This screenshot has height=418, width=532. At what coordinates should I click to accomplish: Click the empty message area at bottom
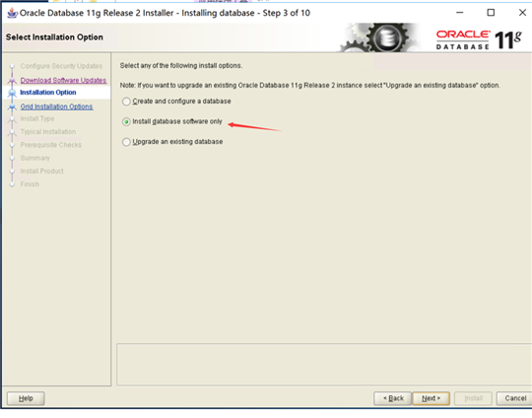pyautogui.click(x=324, y=365)
